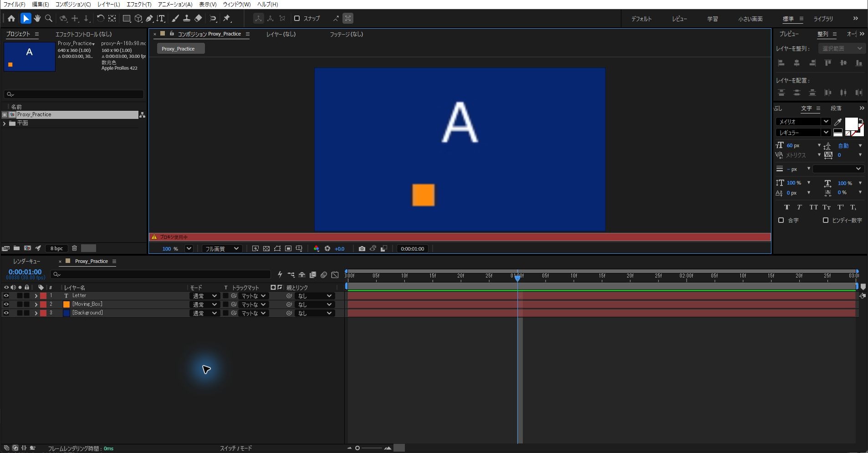Expand the Letter layer properties
This screenshot has width=868, height=453.
click(36, 296)
